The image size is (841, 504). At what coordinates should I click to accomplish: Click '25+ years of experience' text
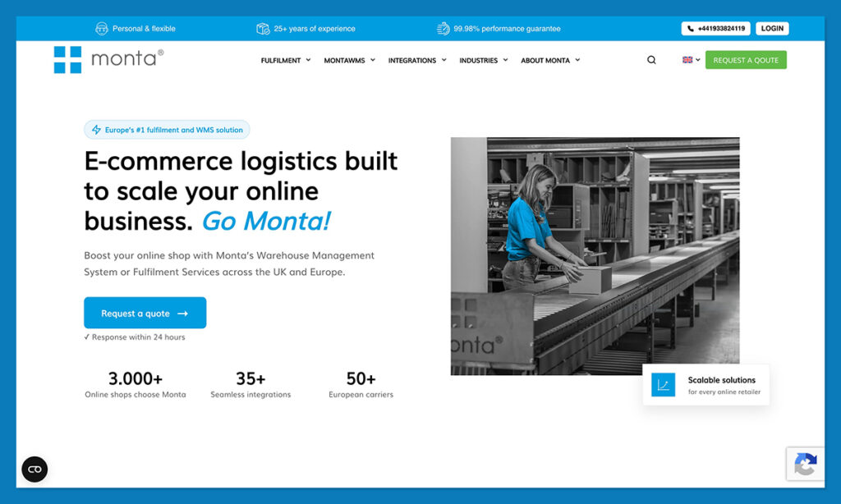point(315,29)
